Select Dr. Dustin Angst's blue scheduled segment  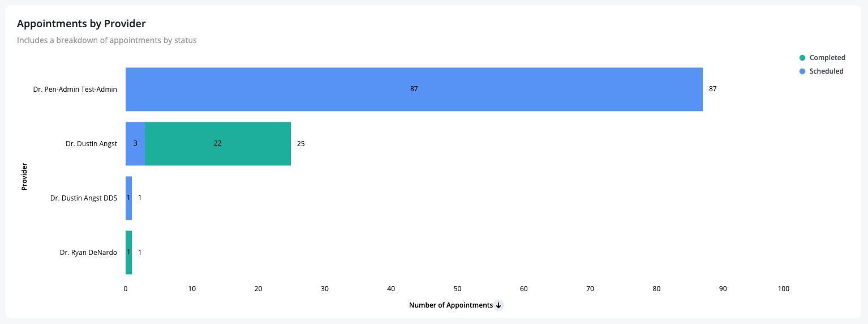click(x=135, y=144)
